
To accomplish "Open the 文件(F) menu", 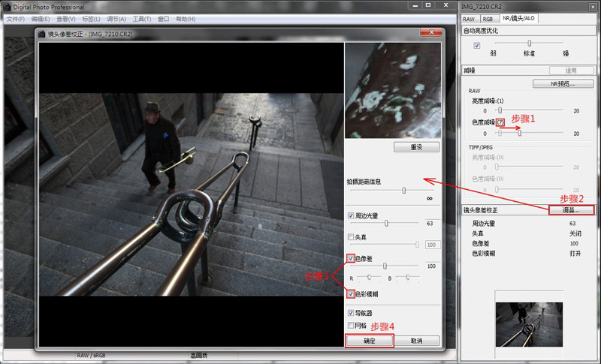I will (16, 19).
